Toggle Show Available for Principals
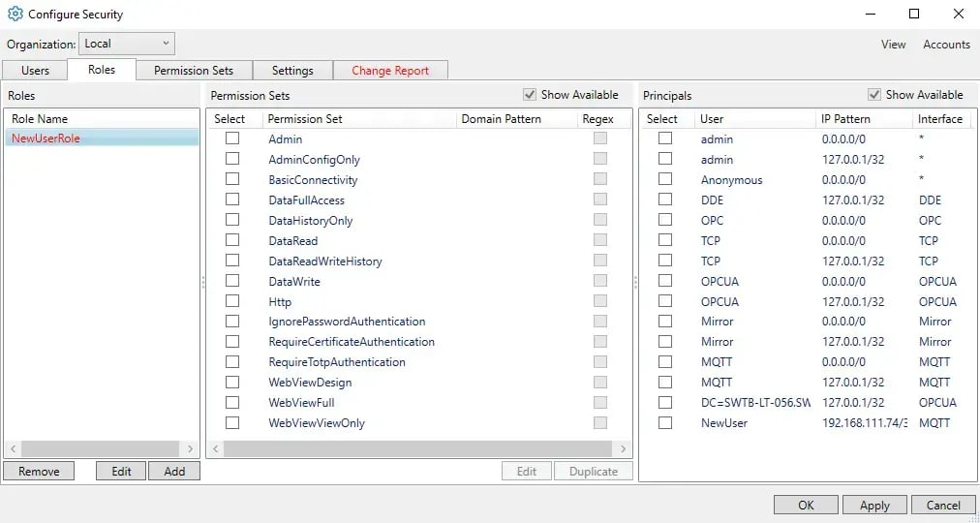Screen dimensions: 980x523 pyautogui.click(x=874, y=95)
